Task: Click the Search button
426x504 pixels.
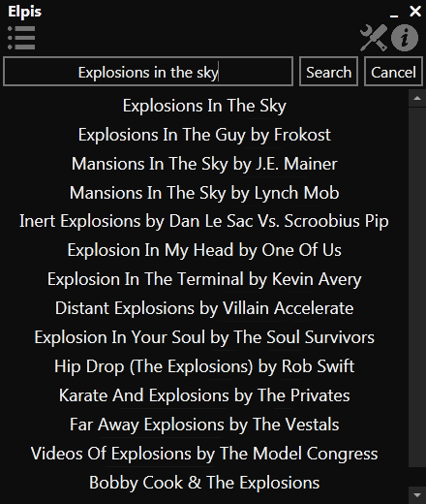Action: [328, 72]
